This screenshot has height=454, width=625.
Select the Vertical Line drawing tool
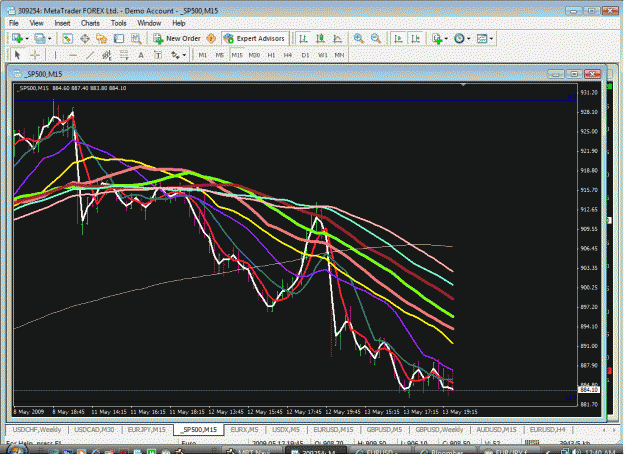pyautogui.click(x=55, y=55)
